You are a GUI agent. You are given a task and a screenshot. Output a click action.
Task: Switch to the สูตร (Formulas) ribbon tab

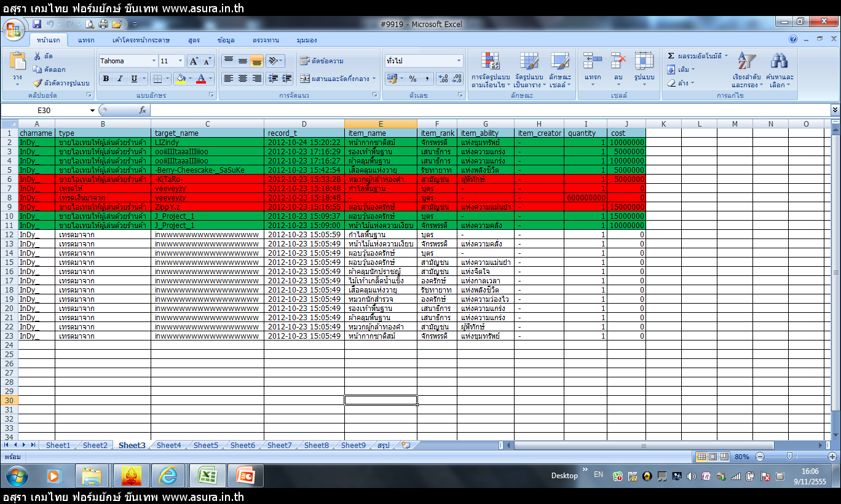click(194, 40)
